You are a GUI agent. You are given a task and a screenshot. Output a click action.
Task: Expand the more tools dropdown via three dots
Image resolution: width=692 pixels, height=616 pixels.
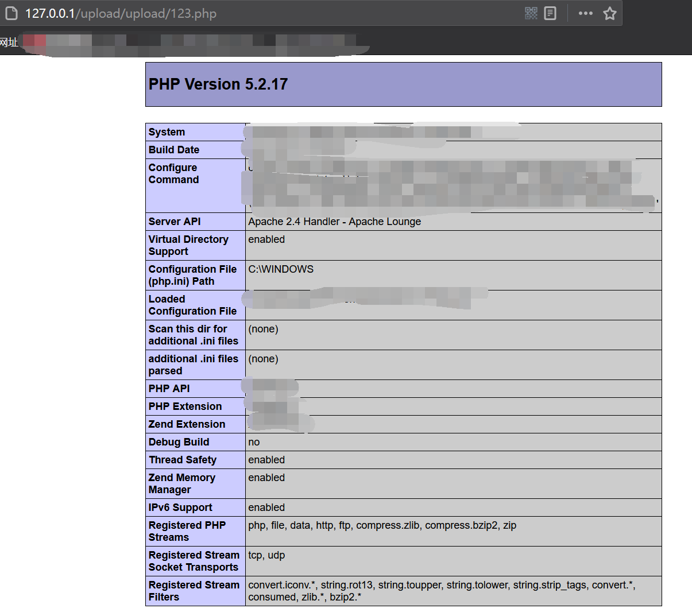pyautogui.click(x=585, y=13)
